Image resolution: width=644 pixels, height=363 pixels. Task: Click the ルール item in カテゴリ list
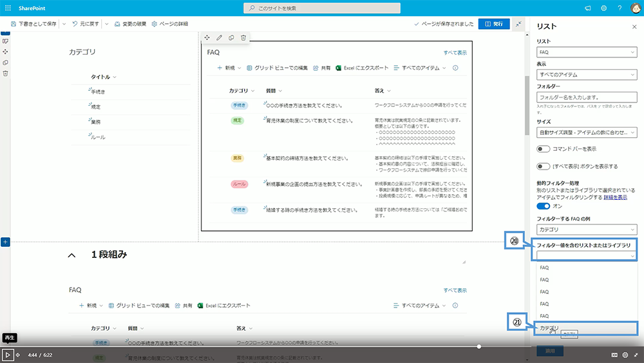[98, 137]
